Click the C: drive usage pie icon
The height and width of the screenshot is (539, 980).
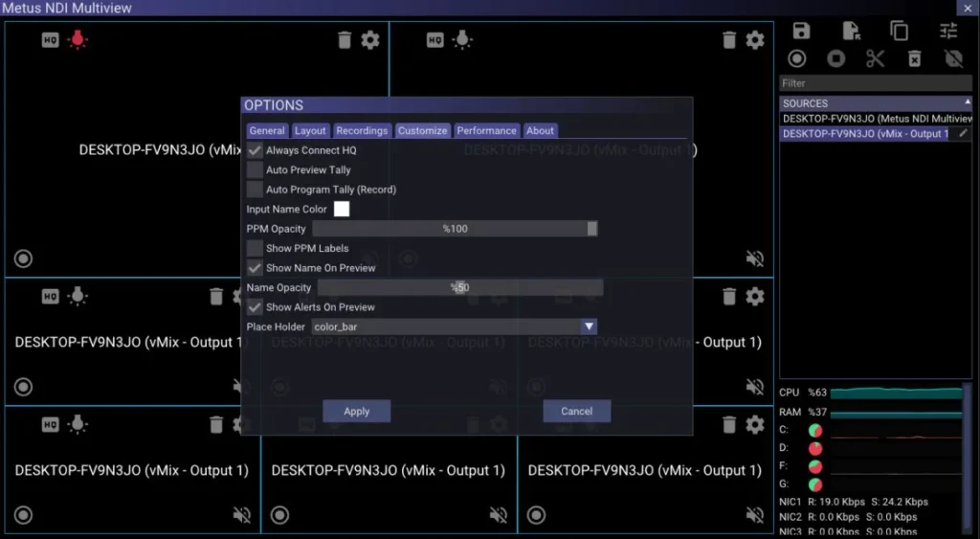coord(815,430)
